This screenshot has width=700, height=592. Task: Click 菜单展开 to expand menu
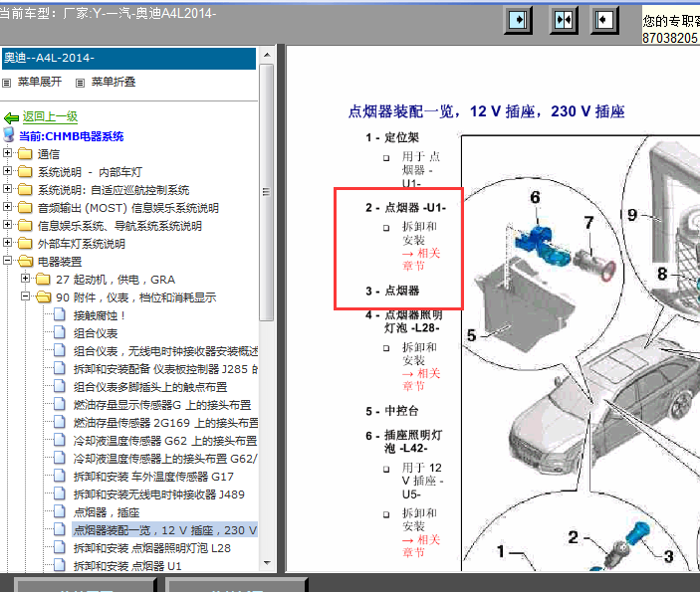(39, 82)
